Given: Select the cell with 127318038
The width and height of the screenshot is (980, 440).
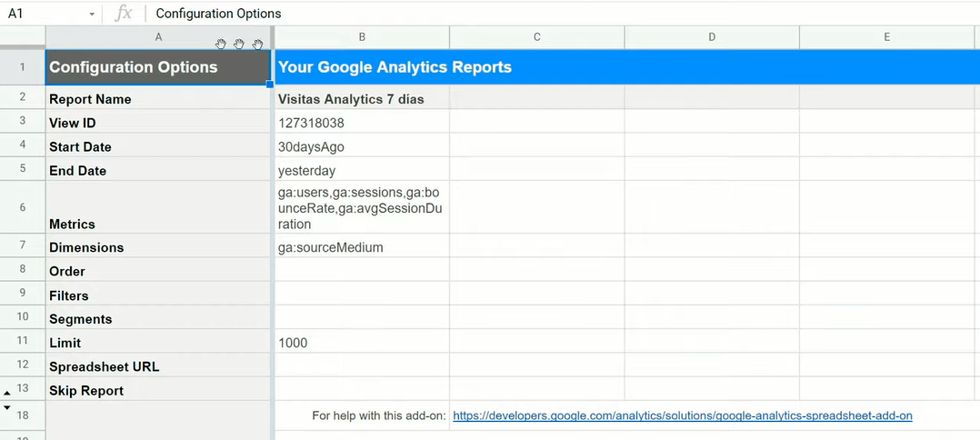Looking at the screenshot, I should tap(362, 121).
